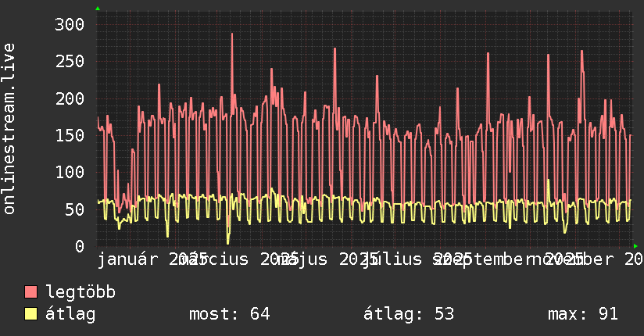Click the 200 y-axis label
The width and height of the screenshot is (644, 336).
point(70,98)
